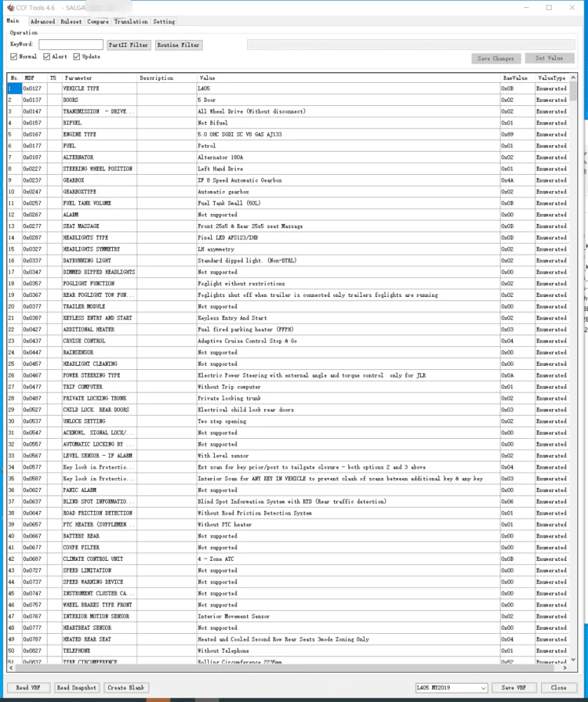
Task: Sort table by the Parameter column header
Action: point(78,78)
